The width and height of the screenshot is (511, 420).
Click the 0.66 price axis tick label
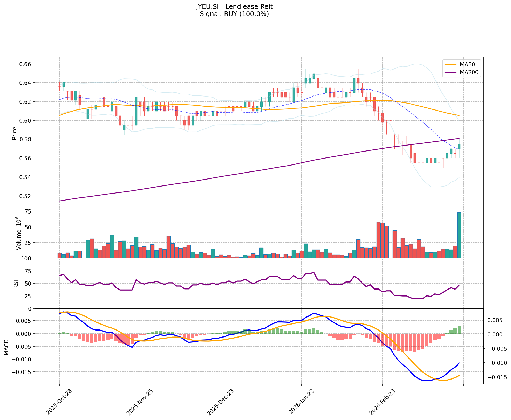(x=25, y=64)
